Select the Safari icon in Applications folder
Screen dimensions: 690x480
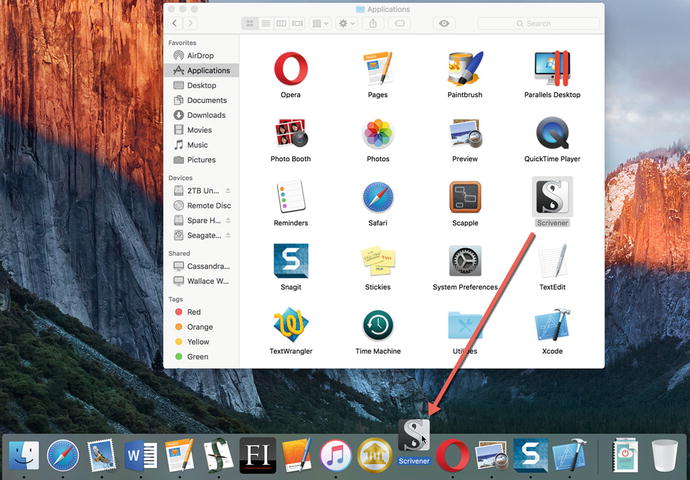378,197
